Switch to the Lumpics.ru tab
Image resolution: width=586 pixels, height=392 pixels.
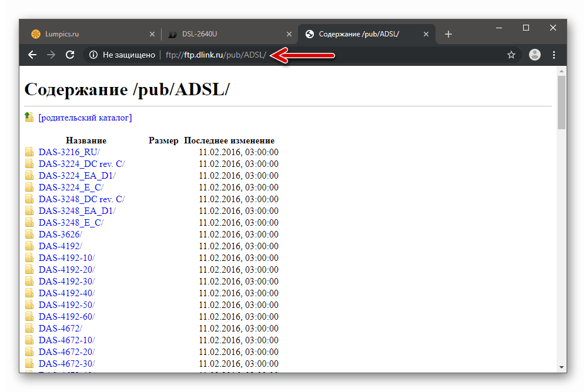(93, 34)
